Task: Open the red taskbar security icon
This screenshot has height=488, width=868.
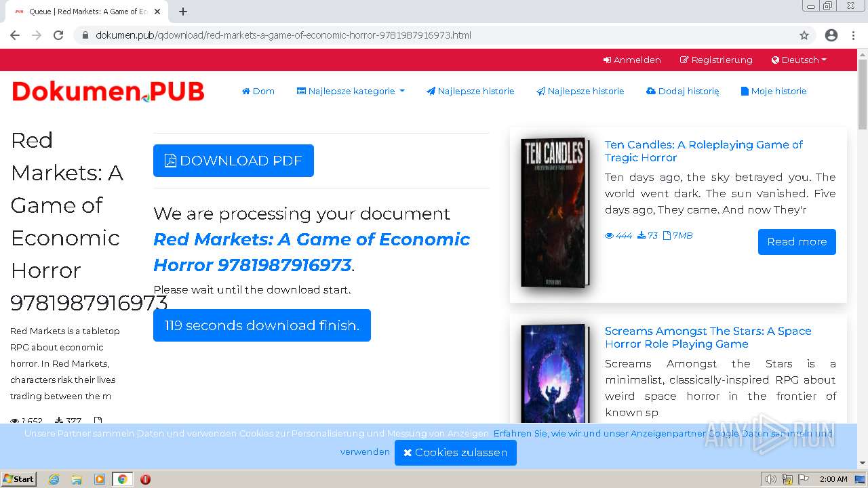Action: [x=145, y=479]
